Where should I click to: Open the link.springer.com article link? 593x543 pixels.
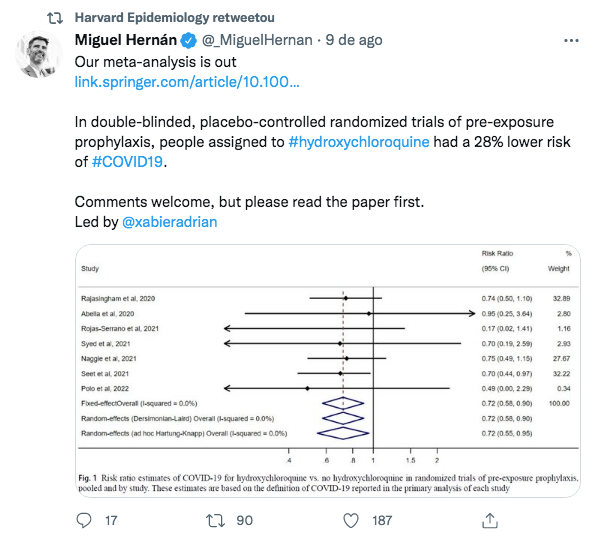pos(187,82)
